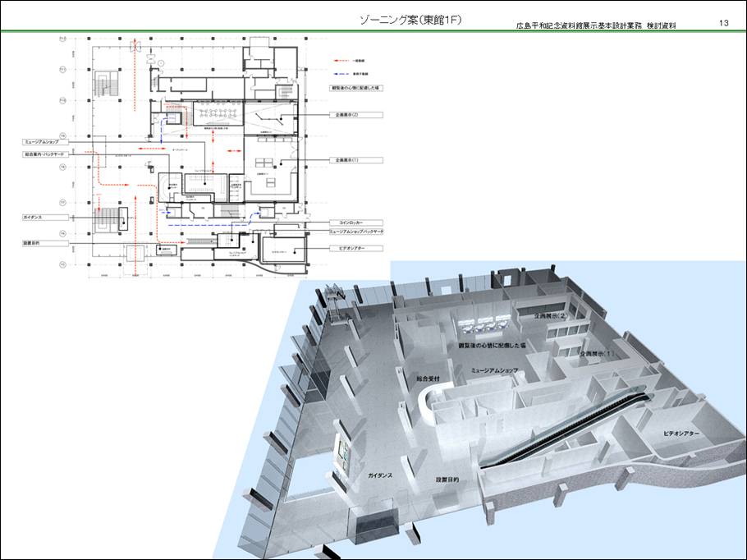
Task: Select 'ガイダンス' label in the 3D rendering
Action: (380, 475)
